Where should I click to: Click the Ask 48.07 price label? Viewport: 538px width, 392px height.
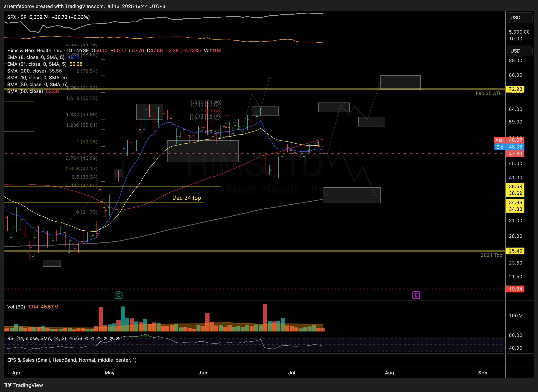[509, 140]
